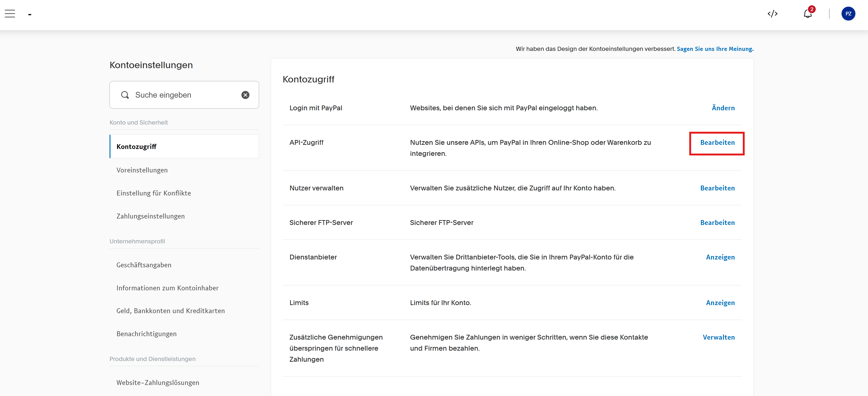Click Anzeigen for Dienstanbieter

click(x=720, y=257)
